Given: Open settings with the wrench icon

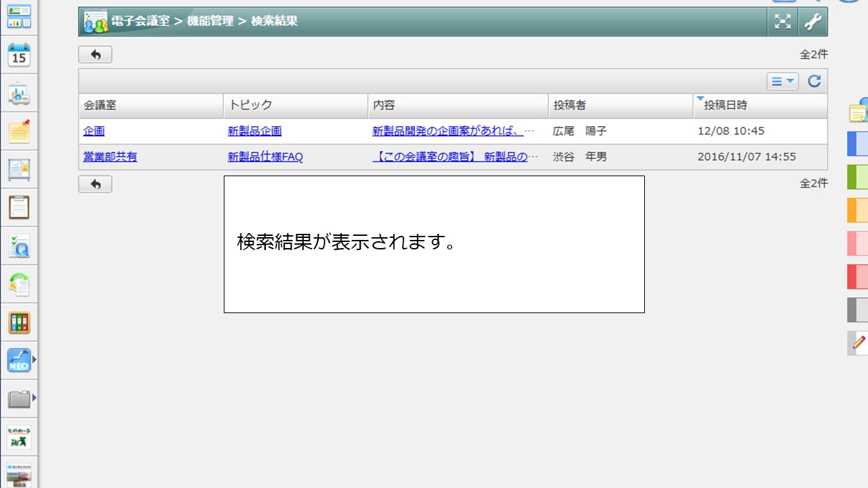Looking at the screenshot, I should 812,22.
